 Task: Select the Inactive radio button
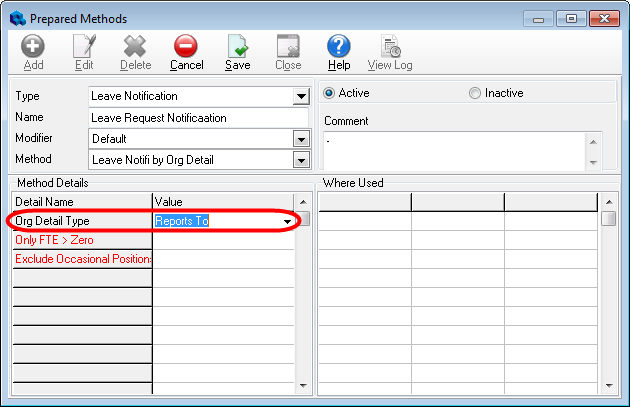[x=475, y=93]
